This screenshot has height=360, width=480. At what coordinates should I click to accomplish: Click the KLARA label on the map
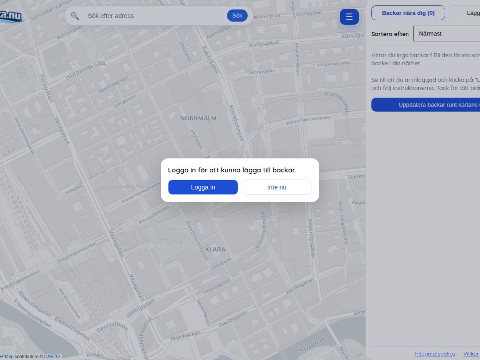[x=215, y=249]
